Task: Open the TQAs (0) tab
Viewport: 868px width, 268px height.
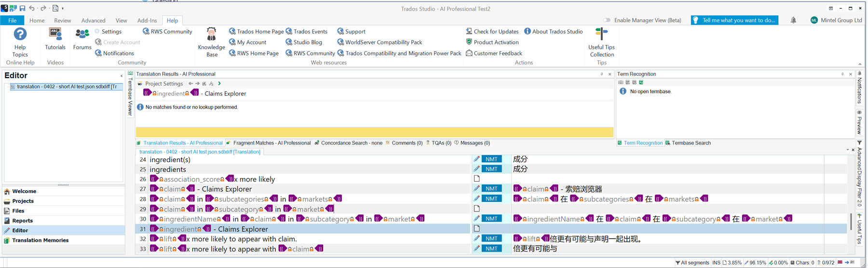Action: pyautogui.click(x=438, y=143)
